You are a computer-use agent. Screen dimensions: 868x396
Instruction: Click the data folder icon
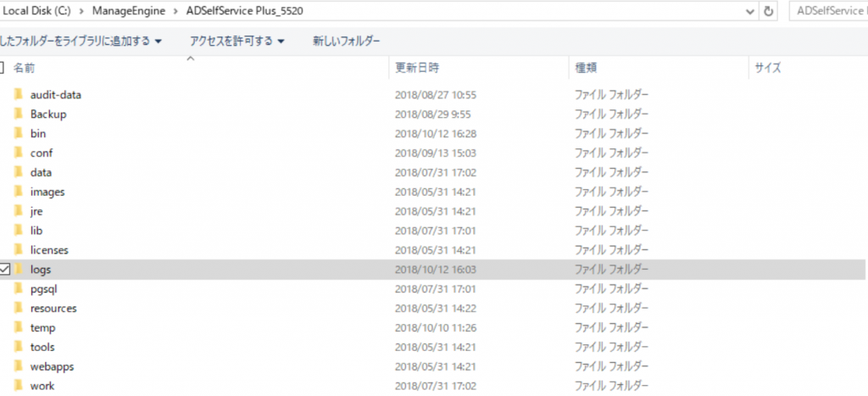click(19, 171)
